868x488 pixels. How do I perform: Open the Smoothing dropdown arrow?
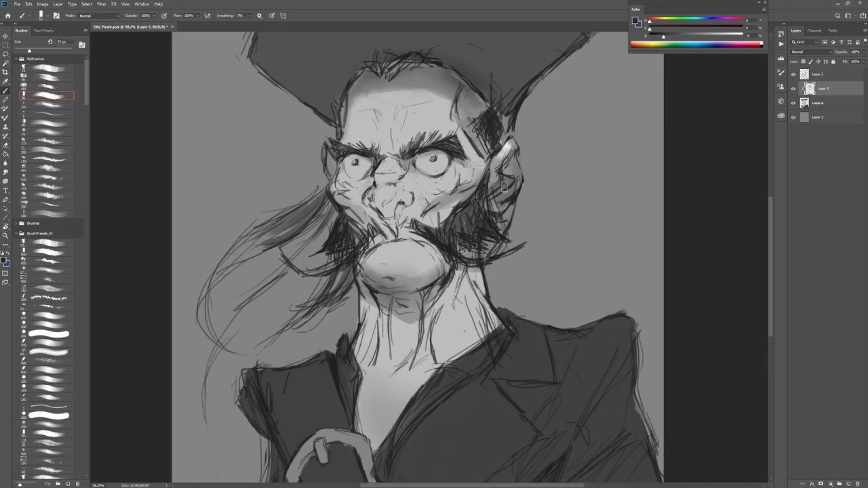tap(250, 16)
